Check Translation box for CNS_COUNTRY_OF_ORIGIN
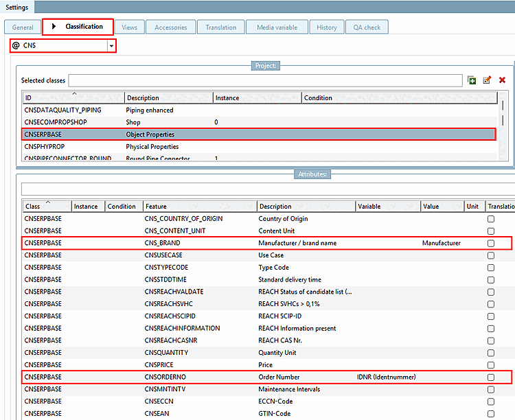Image resolution: width=515 pixels, height=420 pixels. 490,219
